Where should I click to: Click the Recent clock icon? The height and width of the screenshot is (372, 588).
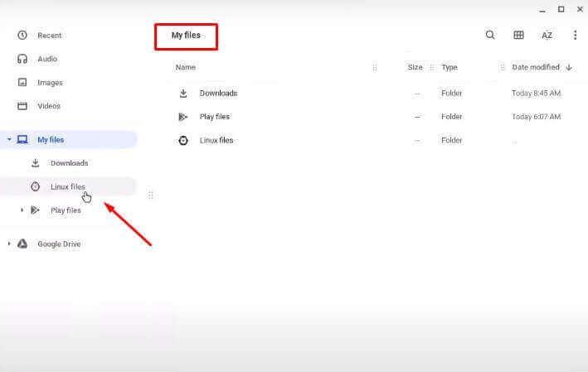pos(22,36)
